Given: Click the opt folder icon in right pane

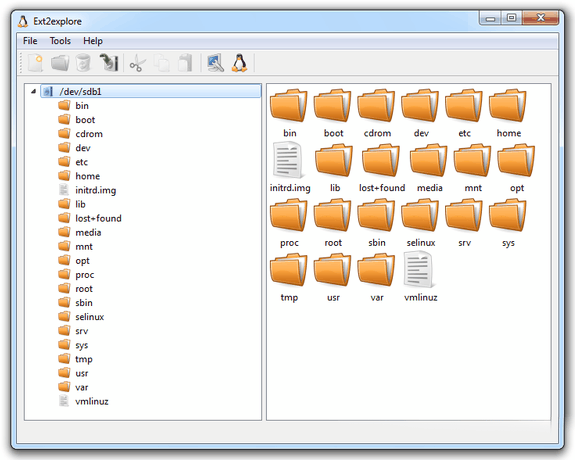Looking at the screenshot, I should click(x=516, y=161).
